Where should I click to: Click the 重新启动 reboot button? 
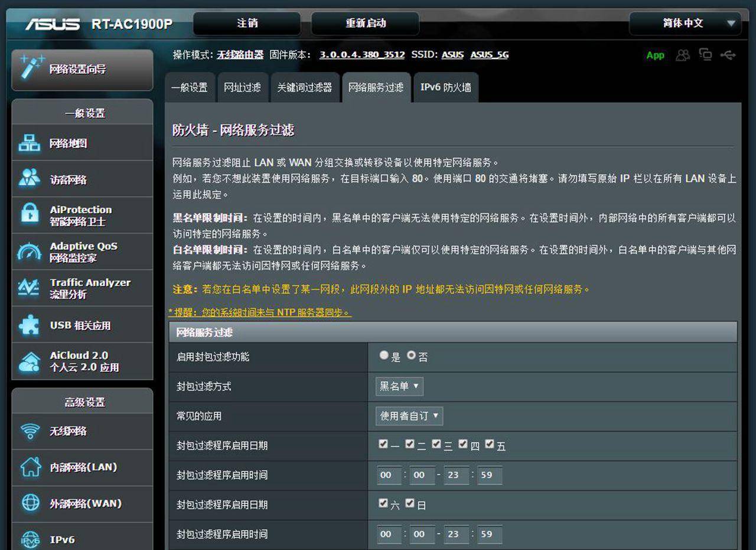point(366,23)
